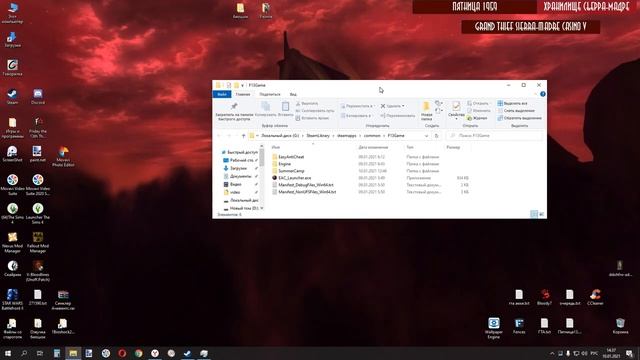Click the steamapps breadcrumb segment
This screenshot has height=360, width=640.
click(x=347, y=136)
